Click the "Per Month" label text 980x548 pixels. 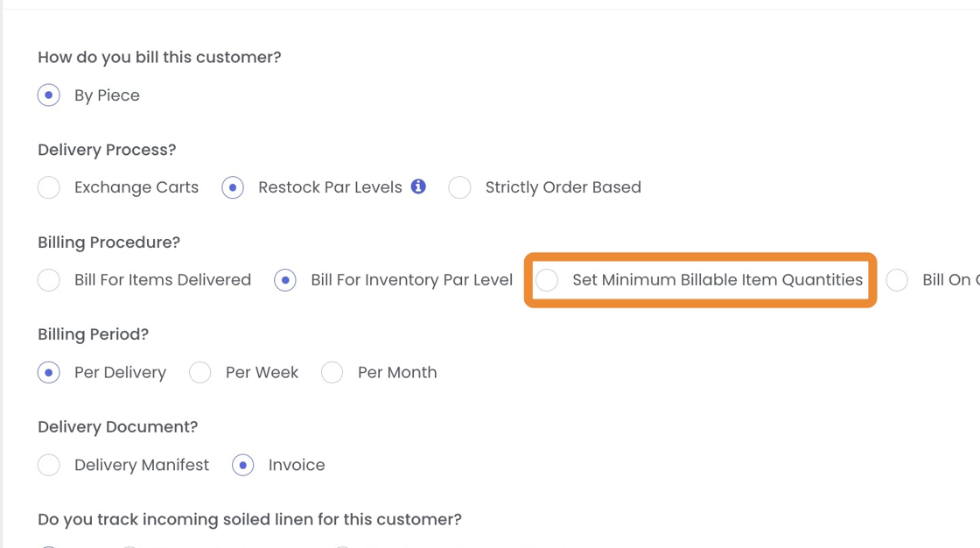point(397,373)
